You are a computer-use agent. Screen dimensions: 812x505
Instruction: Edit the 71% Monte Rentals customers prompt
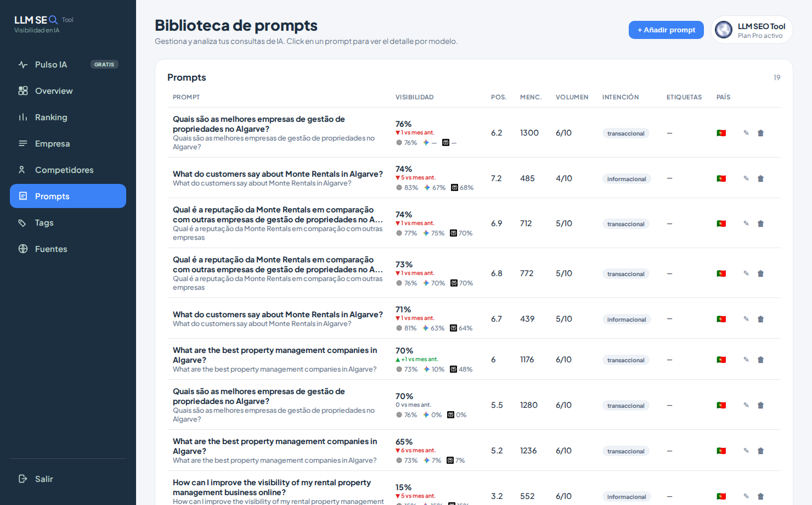pyautogui.click(x=746, y=319)
